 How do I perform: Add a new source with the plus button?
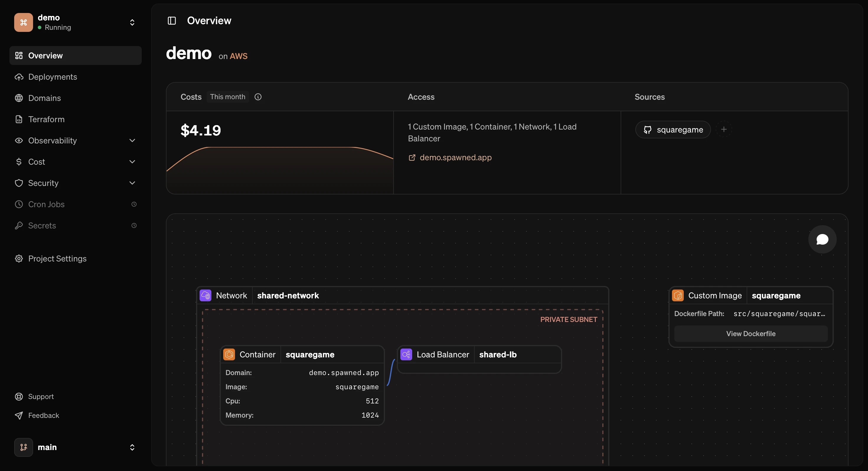click(724, 129)
